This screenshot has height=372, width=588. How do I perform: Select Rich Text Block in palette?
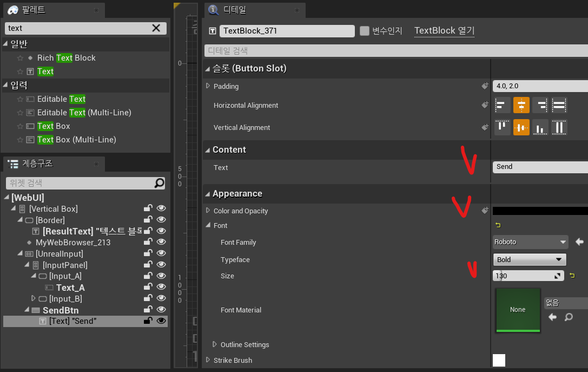click(x=66, y=58)
